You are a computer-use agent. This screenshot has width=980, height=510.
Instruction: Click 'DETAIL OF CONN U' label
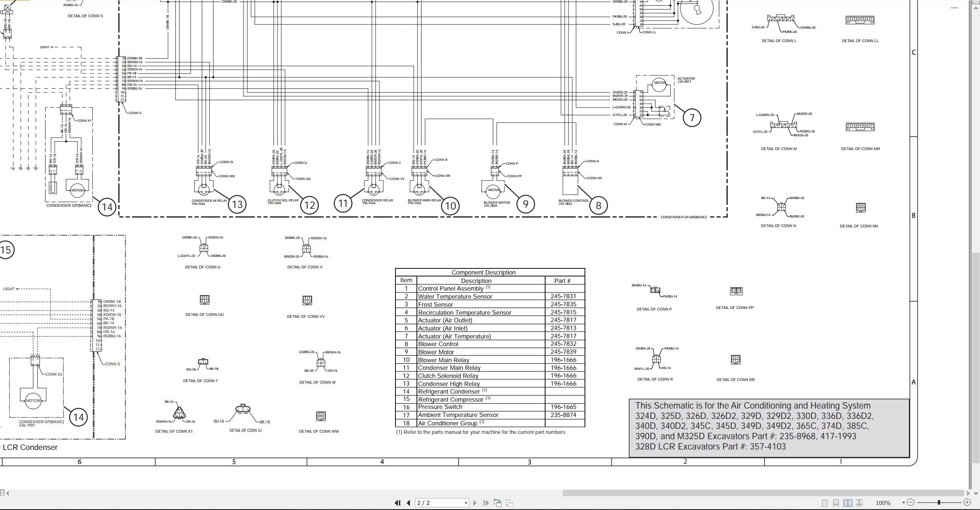pos(203,267)
